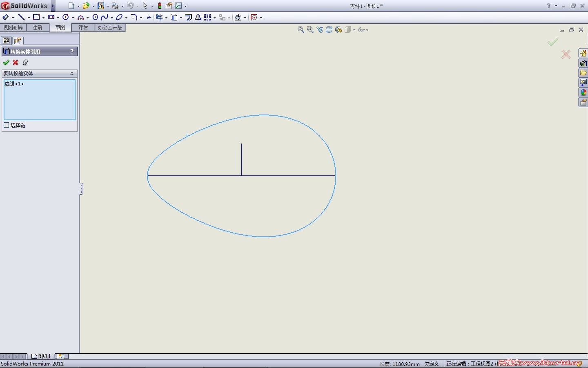This screenshot has width=588, height=368.
Task: Open the Design Library side tab
Action: coord(583,63)
